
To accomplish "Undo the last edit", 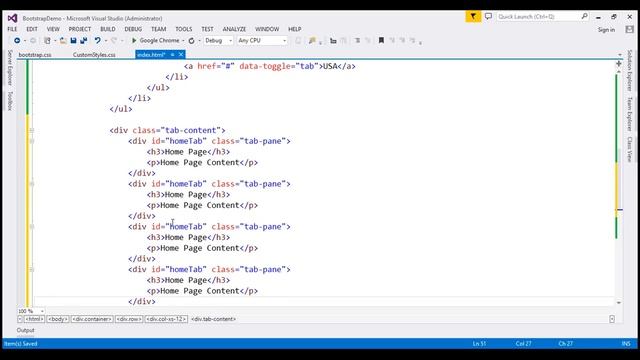I will click(x=97, y=40).
